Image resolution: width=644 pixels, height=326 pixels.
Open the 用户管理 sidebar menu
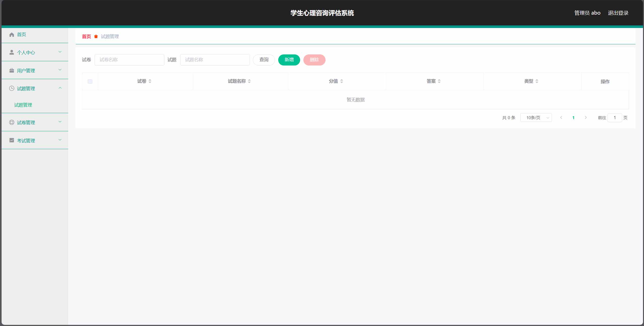coord(35,70)
